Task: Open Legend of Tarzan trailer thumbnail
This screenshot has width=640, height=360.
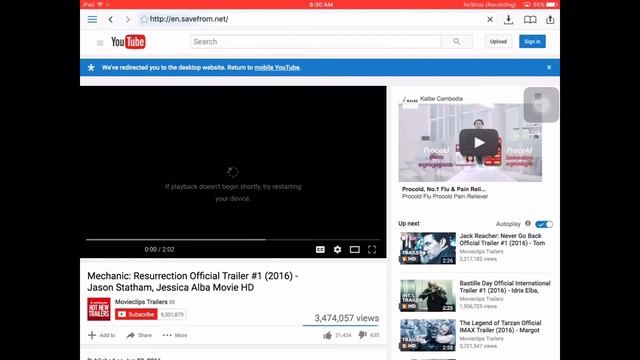Action: pyautogui.click(x=428, y=335)
